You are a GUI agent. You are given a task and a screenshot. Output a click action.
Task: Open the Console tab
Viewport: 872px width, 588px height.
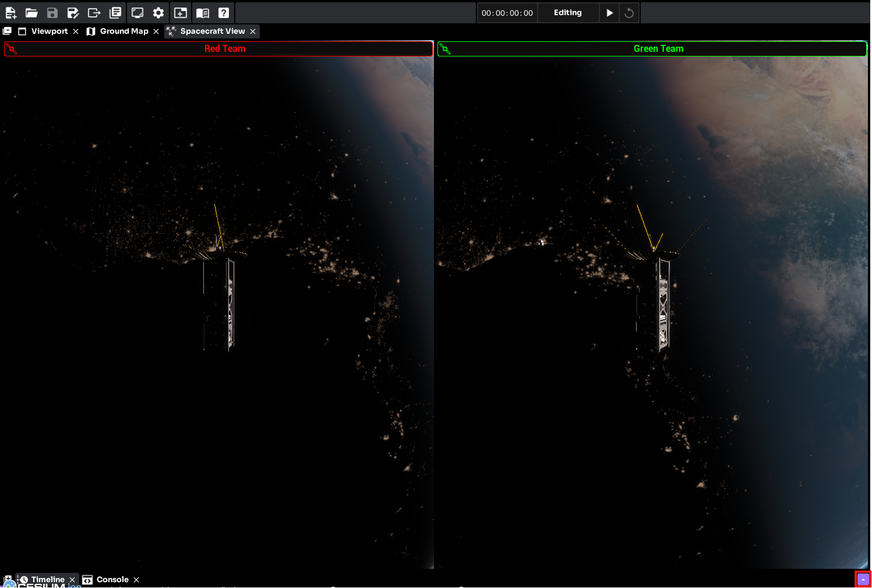112,580
